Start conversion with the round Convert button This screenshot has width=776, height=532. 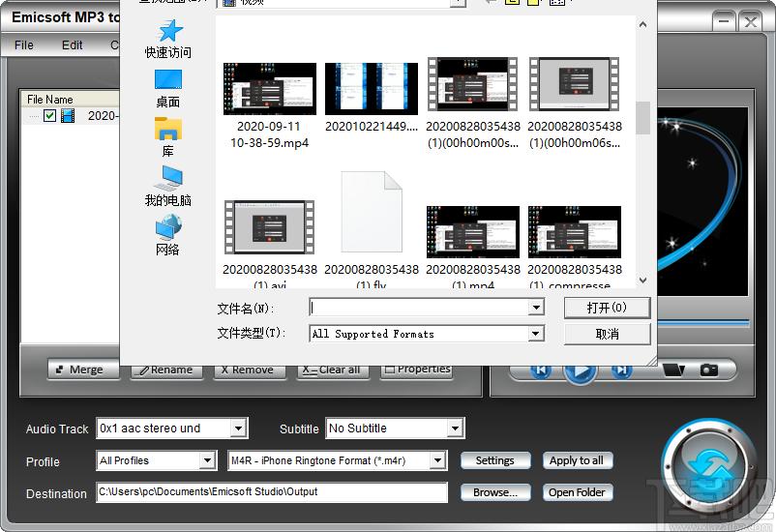click(708, 467)
